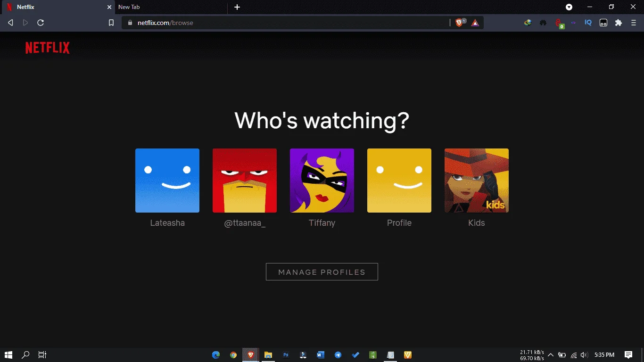Open the Extensions puzzle piece menu
Viewport: 644px width, 362px height.
click(x=619, y=23)
